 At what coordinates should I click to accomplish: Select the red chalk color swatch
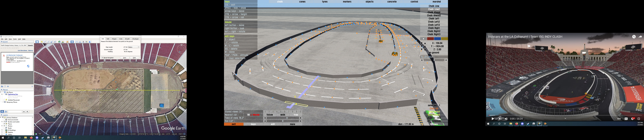coord(430,39)
